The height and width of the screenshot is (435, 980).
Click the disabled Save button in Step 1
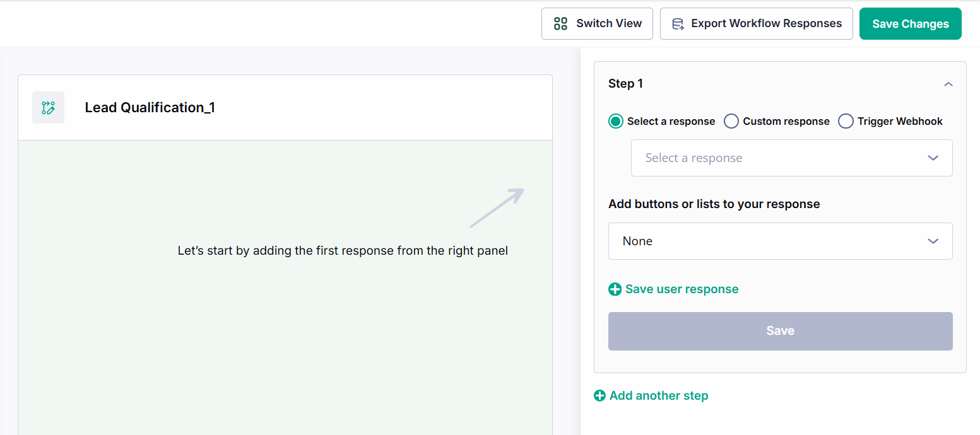781,331
